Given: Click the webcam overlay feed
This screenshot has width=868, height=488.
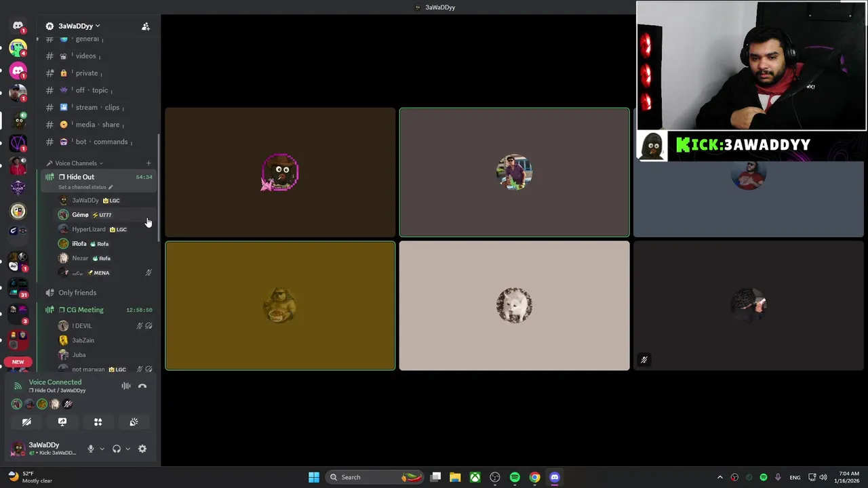Looking at the screenshot, I should coord(751,66).
